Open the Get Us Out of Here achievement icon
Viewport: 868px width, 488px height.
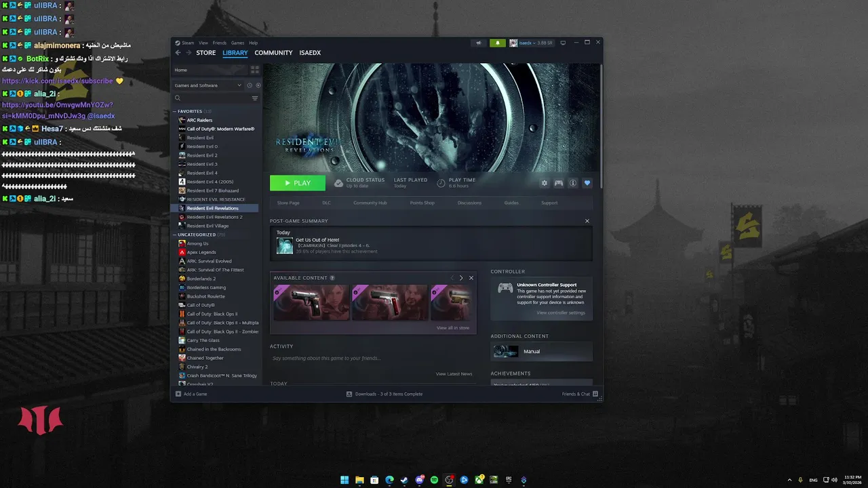point(285,245)
